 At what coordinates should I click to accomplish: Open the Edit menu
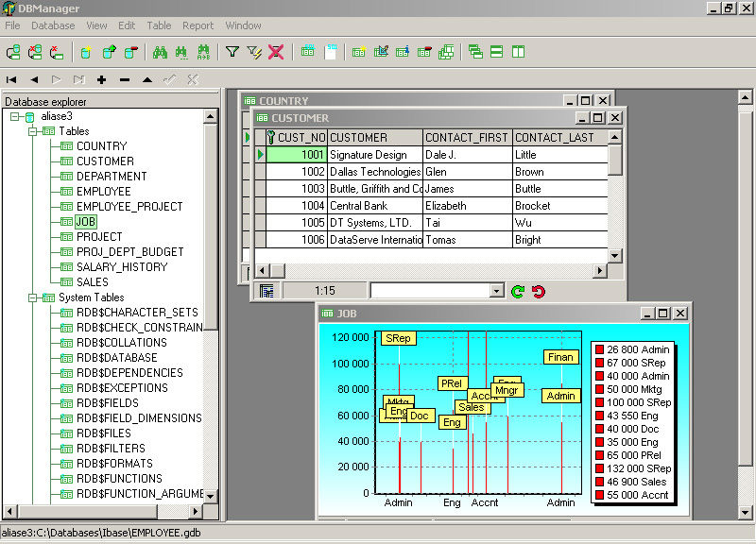pyautogui.click(x=127, y=25)
